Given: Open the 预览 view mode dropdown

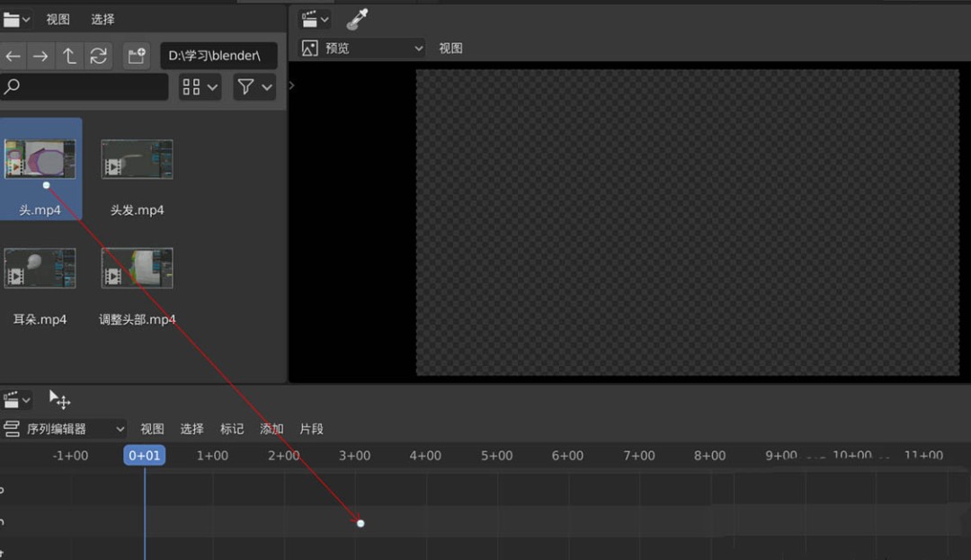Looking at the screenshot, I should click(360, 48).
